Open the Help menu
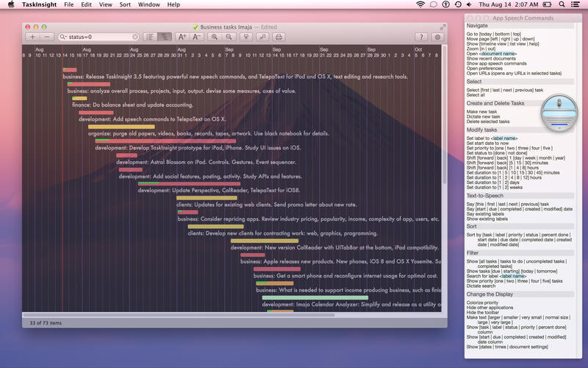The image size is (588, 368). 173,4
